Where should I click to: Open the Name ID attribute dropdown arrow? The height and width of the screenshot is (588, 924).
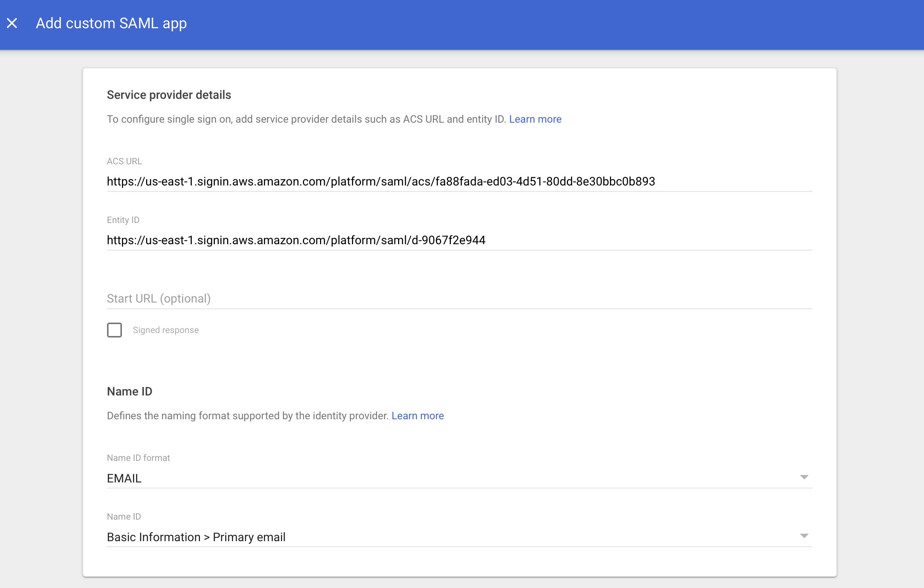[804, 536]
